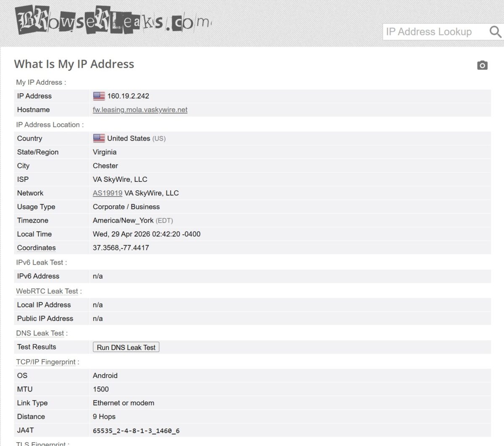Click the What Is My IP Address heading

74,64
